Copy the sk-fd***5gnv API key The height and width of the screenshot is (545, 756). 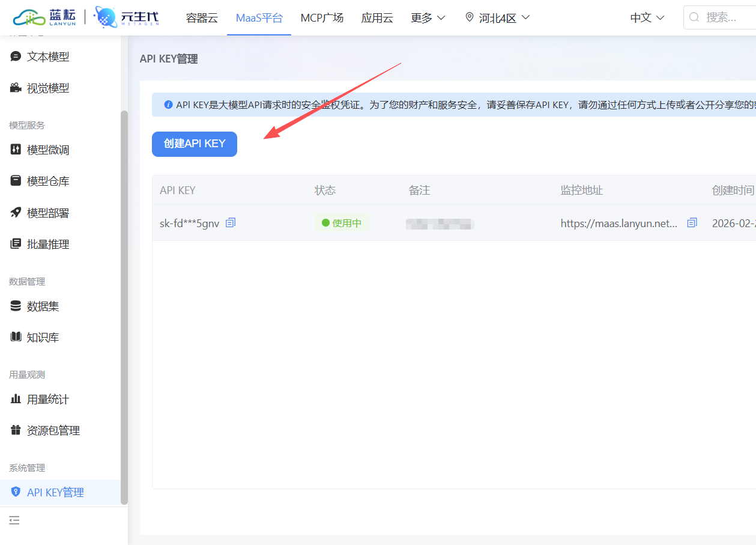pos(231,223)
